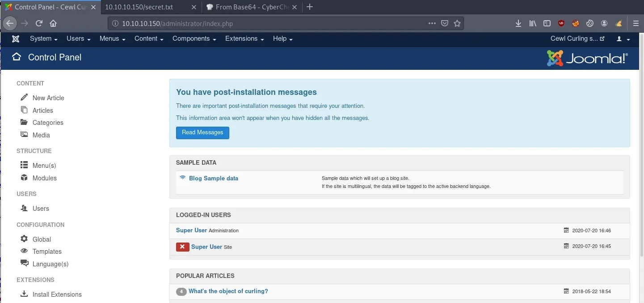Click the Joomla logo icon in admin menu
This screenshot has height=303, width=644.
[x=16, y=39]
